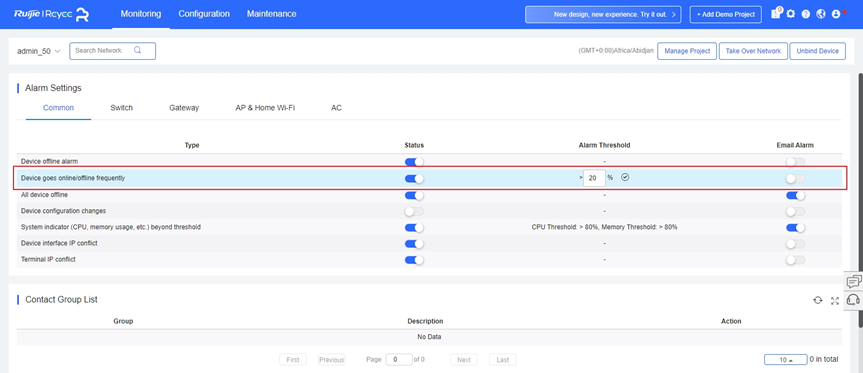
Task: Click the New design, new experience banner
Action: 603,14
